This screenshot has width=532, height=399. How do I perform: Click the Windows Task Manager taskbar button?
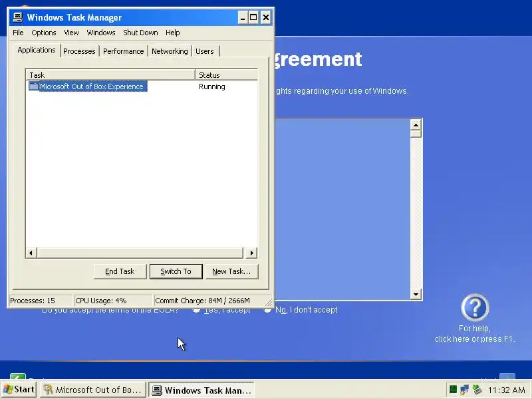pyautogui.click(x=201, y=390)
